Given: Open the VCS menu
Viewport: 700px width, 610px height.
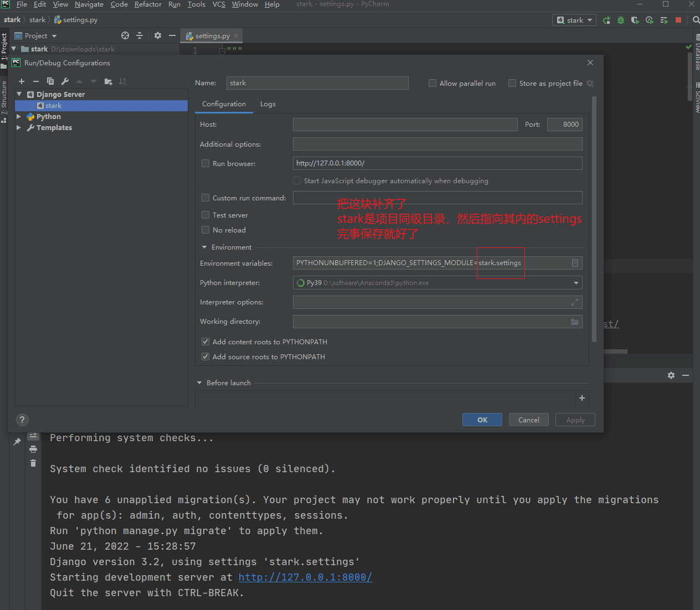Looking at the screenshot, I should coord(219,4).
